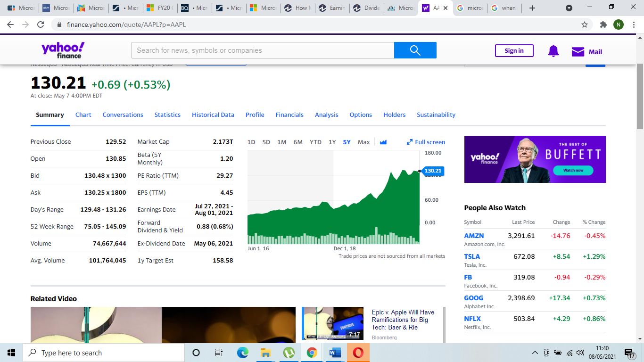Viewport: 644px width, 362px height.
Task: Open the Conversations tab
Action: (123, 115)
